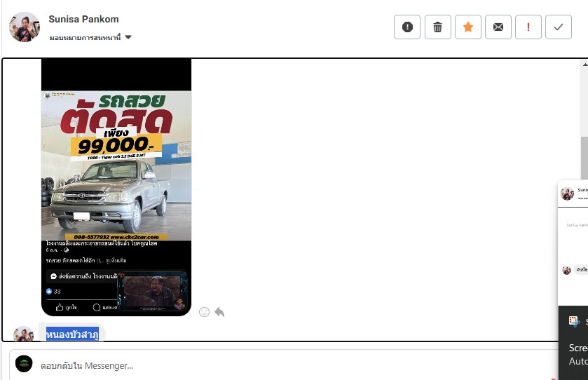The image size is (588, 380).
Task: Flag conversation with red exclamation mark
Action: pyautogui.click(x=528, y=27)
